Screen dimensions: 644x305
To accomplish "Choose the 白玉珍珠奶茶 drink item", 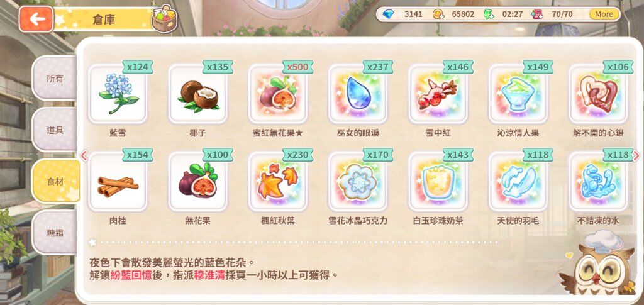I will pos(438,182).
